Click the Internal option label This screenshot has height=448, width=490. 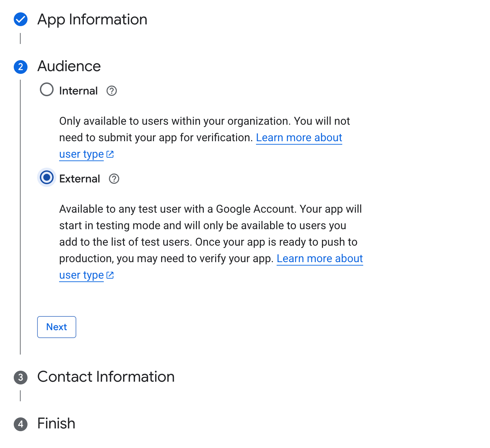coord(78,91)
